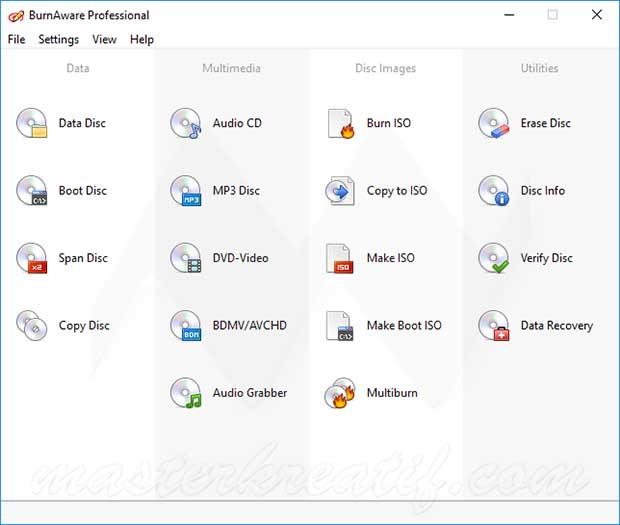620x525 pixels.
Task: Click the Erase Disc text
Action: [x=546, y=123]
